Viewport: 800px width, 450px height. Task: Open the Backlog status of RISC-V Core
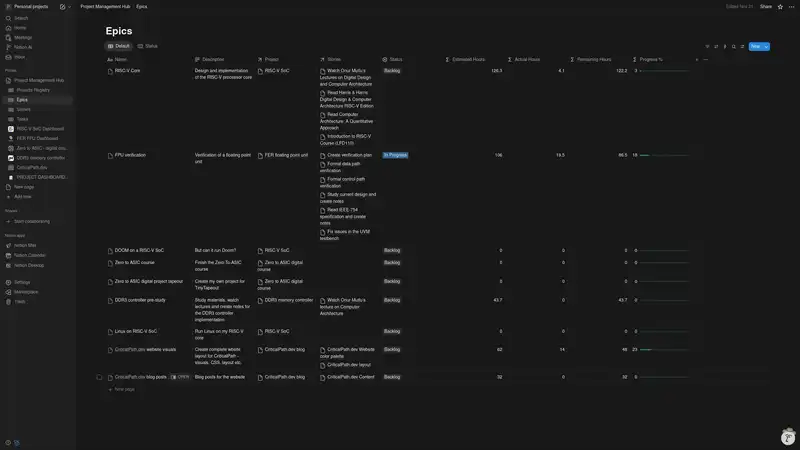pyautogui.click(x=392, y=71)
